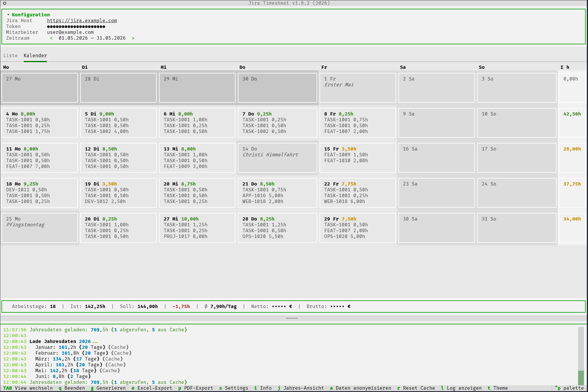Click the TASK-1002 4,00h entry
This screenshot has height=392, width=588.
(107, 132)
